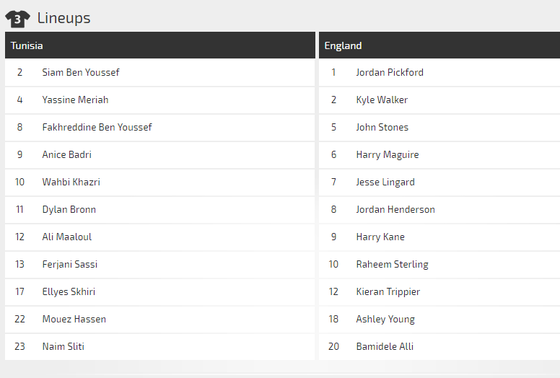The height and width of the screenshot is (378, 560).
Task: Open Harry Kane player entry
Action: (x=380, y=237)
